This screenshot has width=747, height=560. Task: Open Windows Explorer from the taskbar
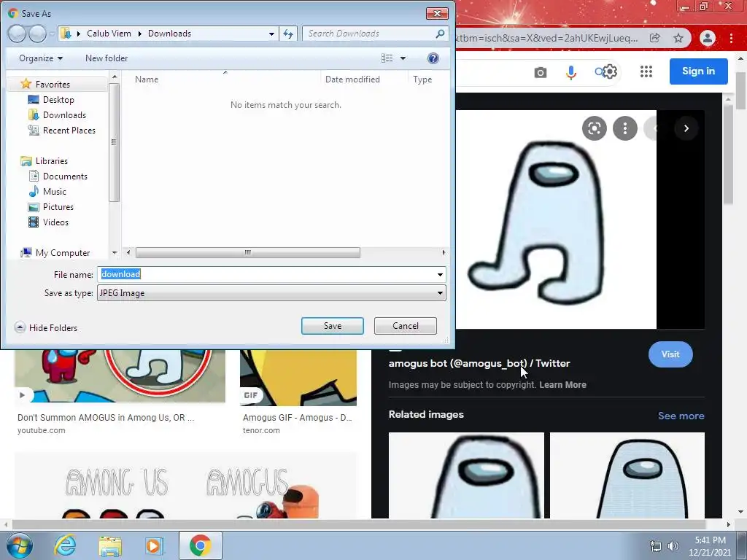pos(110,546)
